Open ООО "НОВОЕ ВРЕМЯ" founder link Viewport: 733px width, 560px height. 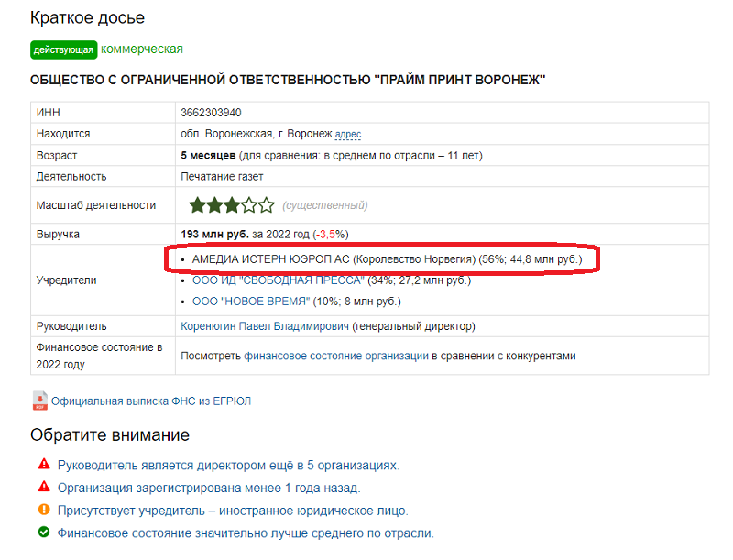pyautogui.click(x=251, y=302)
